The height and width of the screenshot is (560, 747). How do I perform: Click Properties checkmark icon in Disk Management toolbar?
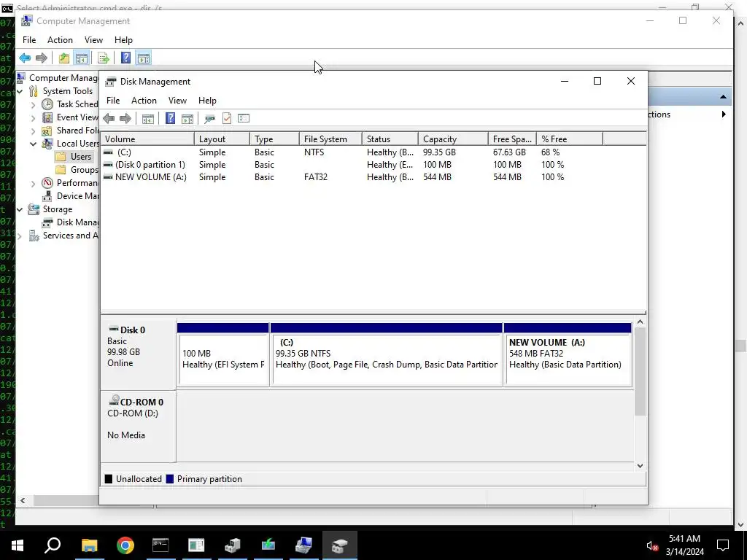coord(227,118)
